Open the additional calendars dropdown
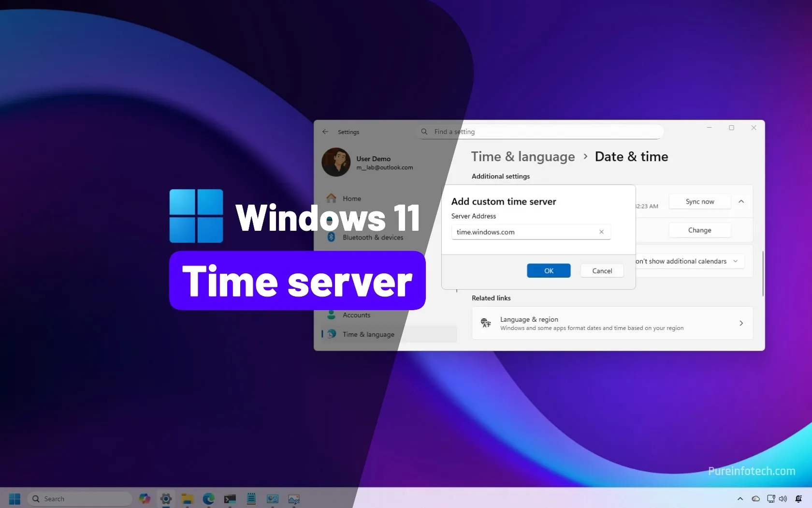812x508 pixels. (x=689, y=261)
